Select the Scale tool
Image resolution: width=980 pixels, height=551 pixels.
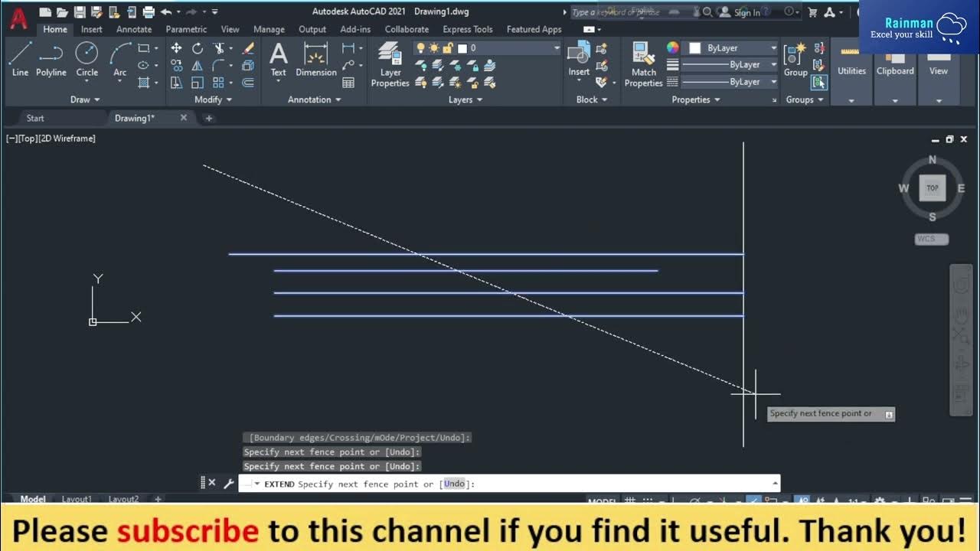click(x=198, y=83)
